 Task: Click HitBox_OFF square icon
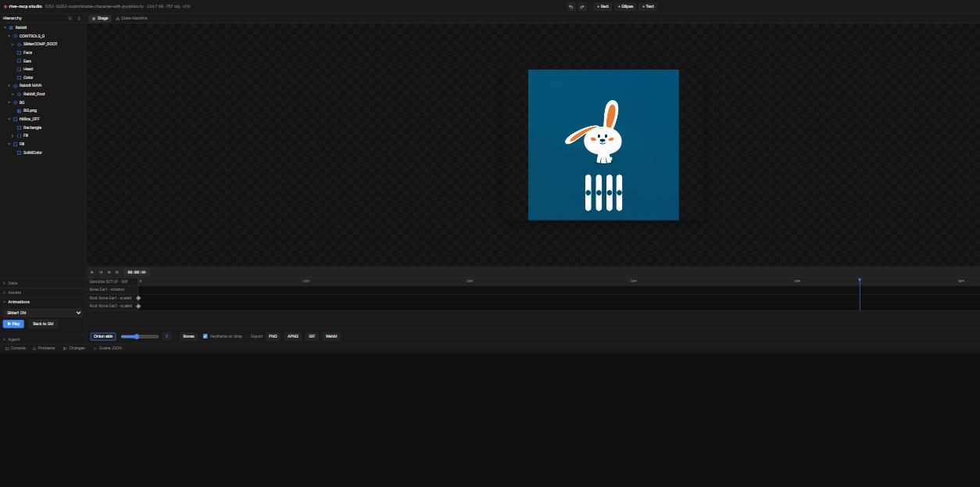15,119
